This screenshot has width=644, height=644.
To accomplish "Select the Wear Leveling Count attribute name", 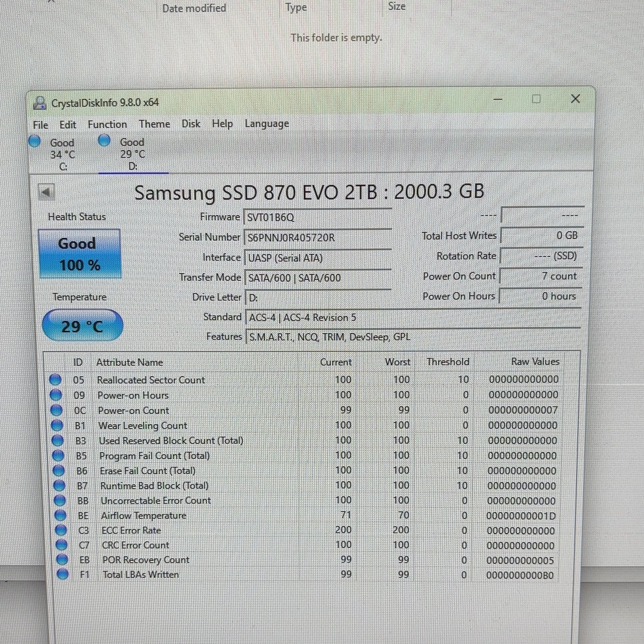I will coord(143,425).
